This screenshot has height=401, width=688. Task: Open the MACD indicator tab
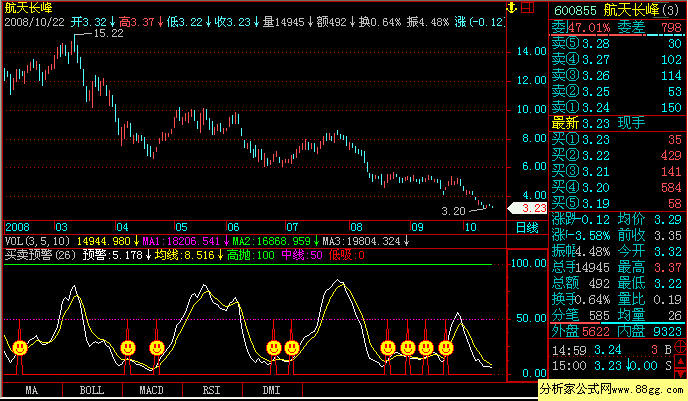click(151, 390)
